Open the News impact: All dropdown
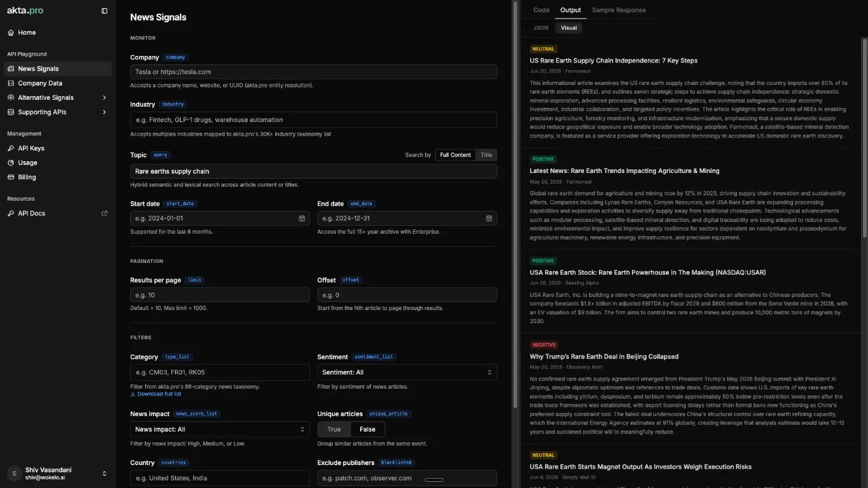Viewport: 868px width, 488px height. click(x=220, y=429)
